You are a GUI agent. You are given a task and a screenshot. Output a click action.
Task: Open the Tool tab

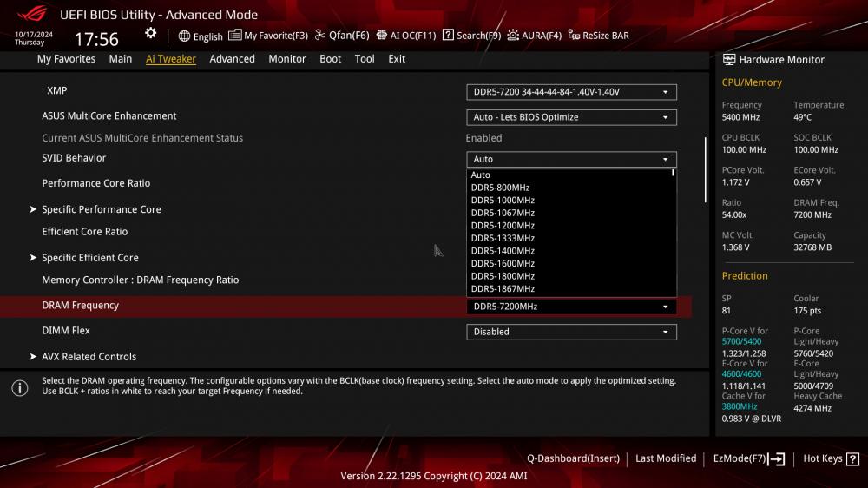point(365,59)
